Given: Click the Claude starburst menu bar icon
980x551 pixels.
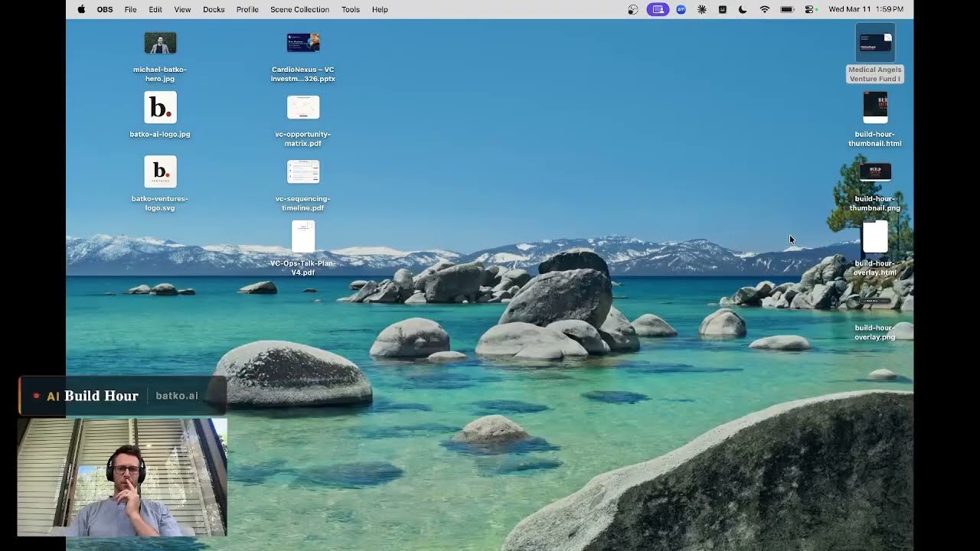Looking at the screenshot, I should (702, 9).
